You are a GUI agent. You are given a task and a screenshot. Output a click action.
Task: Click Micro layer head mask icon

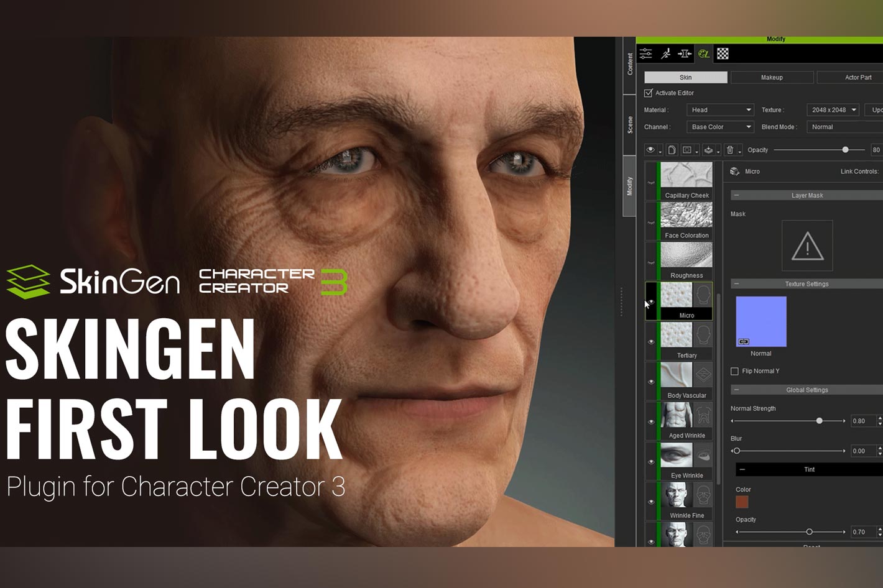click(703, 295)
